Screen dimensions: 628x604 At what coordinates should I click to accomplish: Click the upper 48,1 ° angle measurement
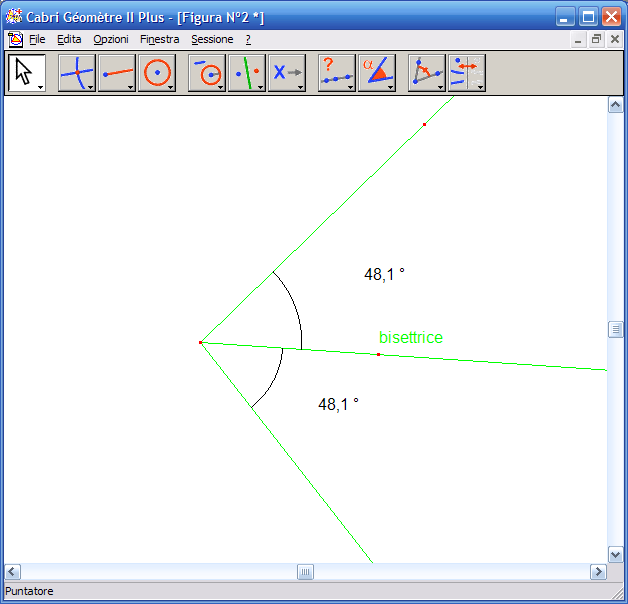click(x=384, y=275)
